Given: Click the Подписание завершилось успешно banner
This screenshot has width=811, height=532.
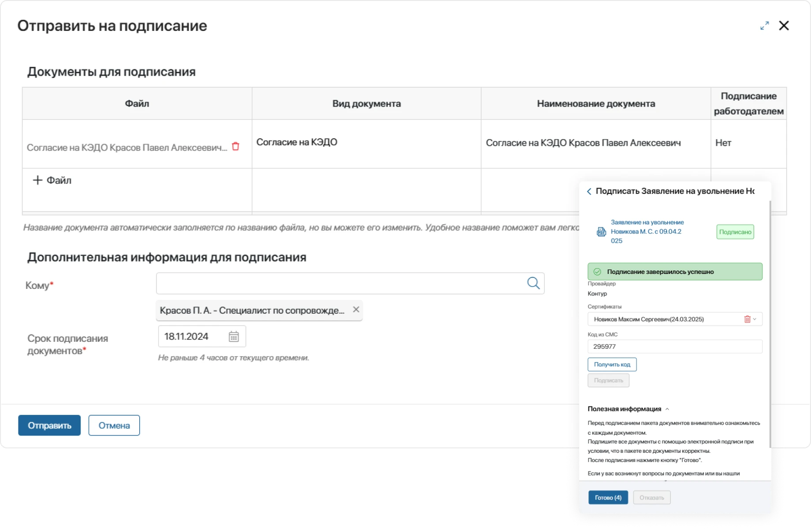Looking at the screenshot, I should (x=674, y=272).
